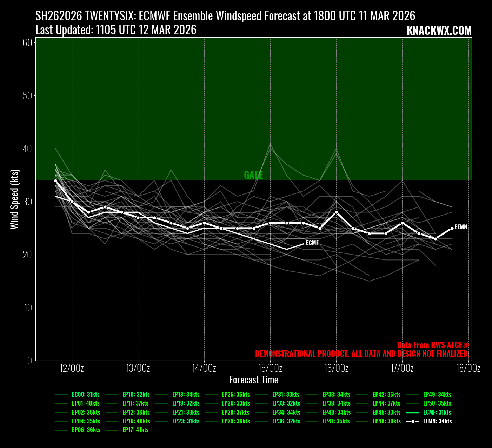Click the Forecast Time axis title

click(x=253, y=380)
